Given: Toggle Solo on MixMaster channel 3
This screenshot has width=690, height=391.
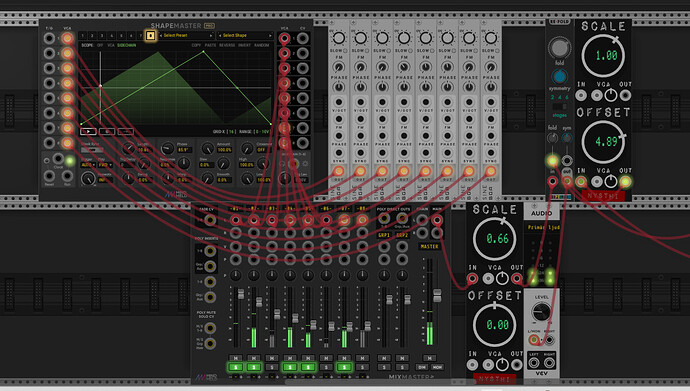Looking at the screenshot, I should tap(272, 367).
